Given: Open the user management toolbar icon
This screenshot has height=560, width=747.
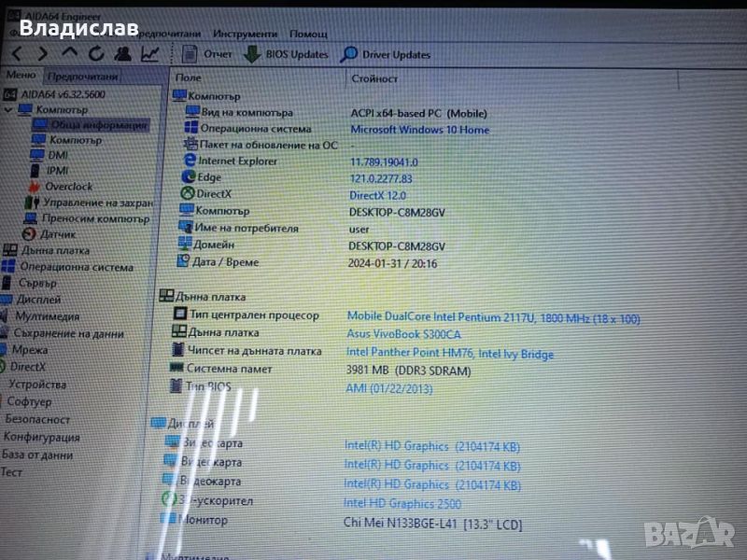Looking at the screenshot, I should 123,54.
